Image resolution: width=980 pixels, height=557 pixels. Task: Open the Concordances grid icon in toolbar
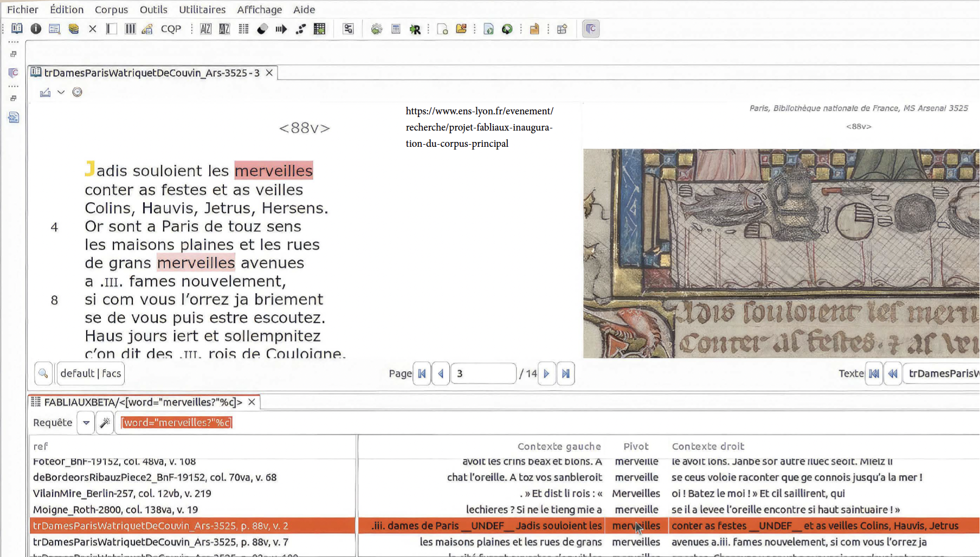[x=243, y=29]
